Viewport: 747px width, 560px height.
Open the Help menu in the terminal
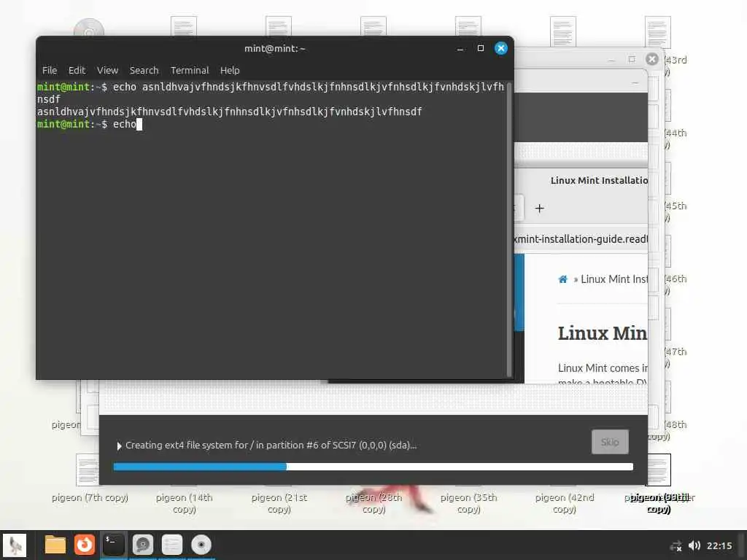click(230, 71)
